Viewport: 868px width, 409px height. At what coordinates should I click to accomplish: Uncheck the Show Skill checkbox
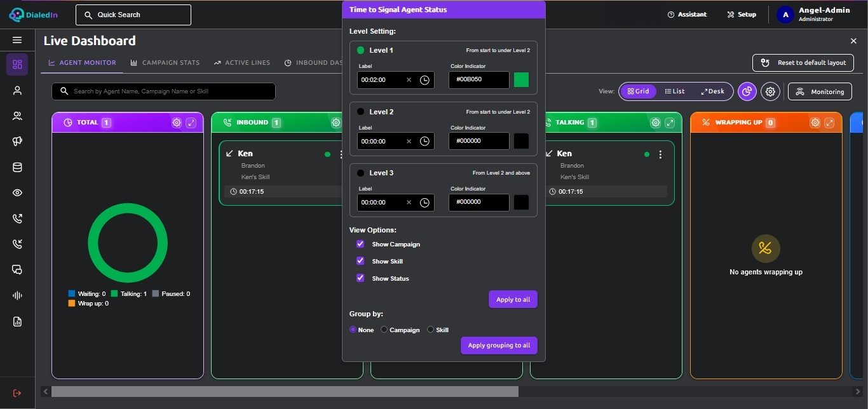point(360,261)
